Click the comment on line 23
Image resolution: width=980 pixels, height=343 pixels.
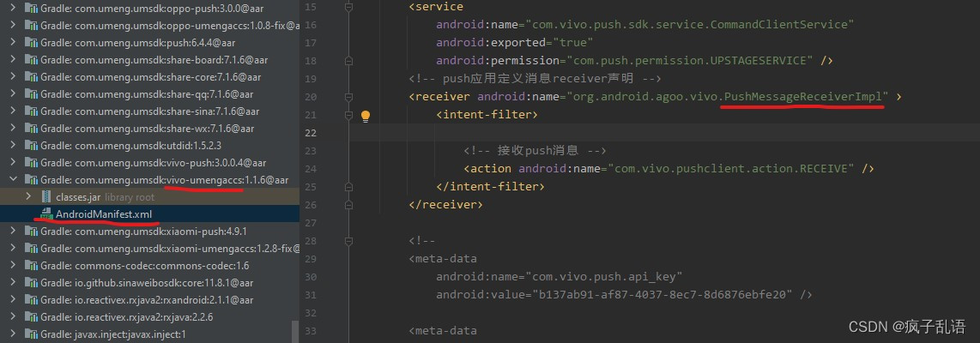(x=535, y=151)
